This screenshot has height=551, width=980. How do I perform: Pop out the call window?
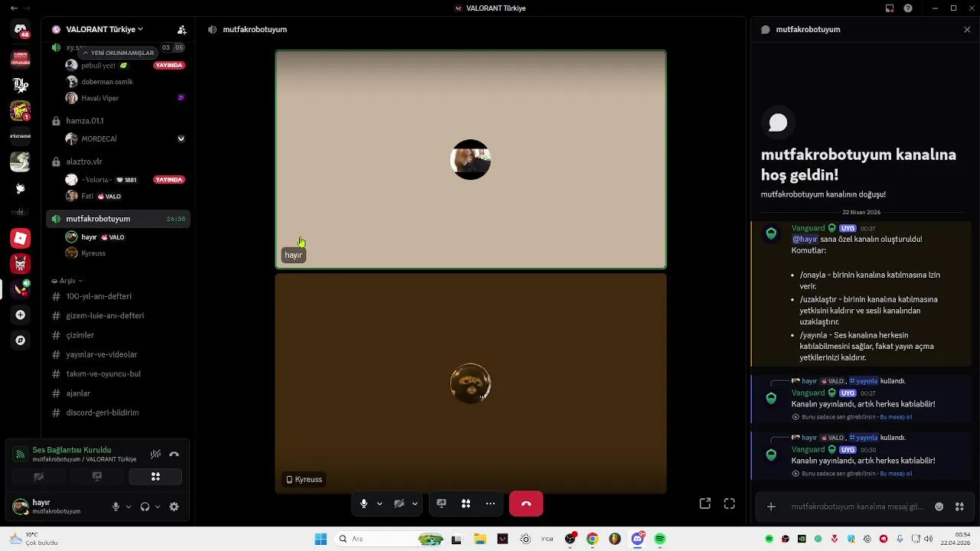click(x=705, y=504)
